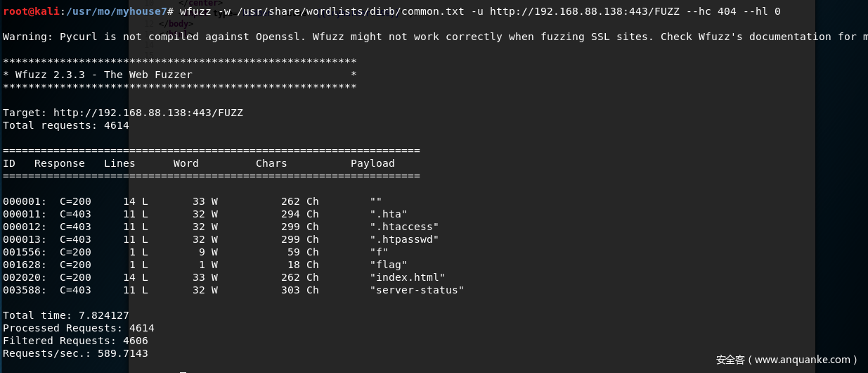The height and width of the screenshot is (373, 868).
Task: Click the Pycurl warning message line
Action: [x=435, y=37]
